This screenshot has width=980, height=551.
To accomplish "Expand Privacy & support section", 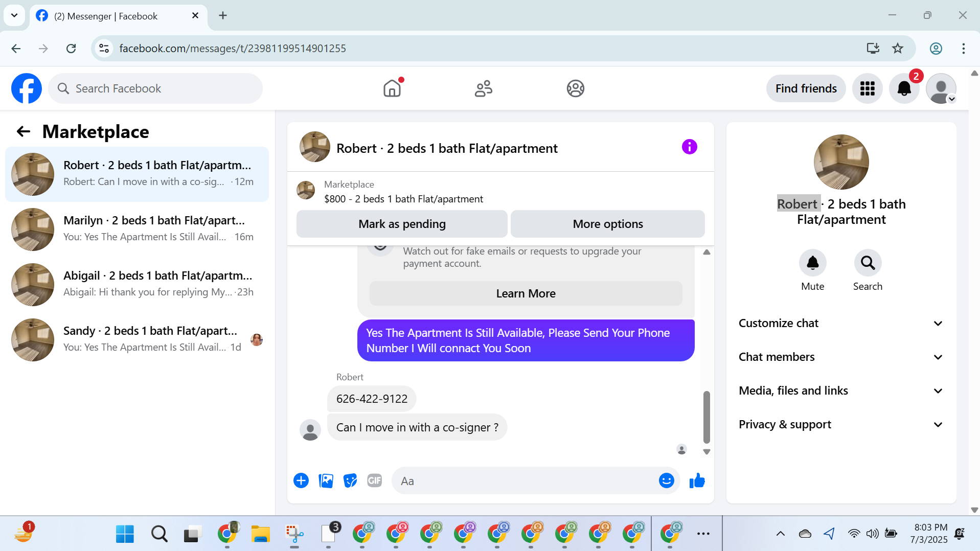I will 841,424.
